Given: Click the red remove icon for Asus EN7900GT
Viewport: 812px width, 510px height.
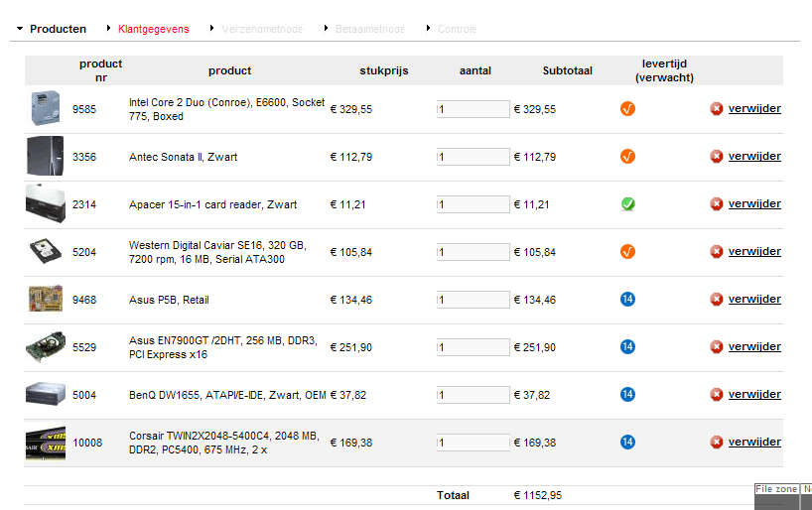Looking at the screenshot, I should tap(716, 347).
